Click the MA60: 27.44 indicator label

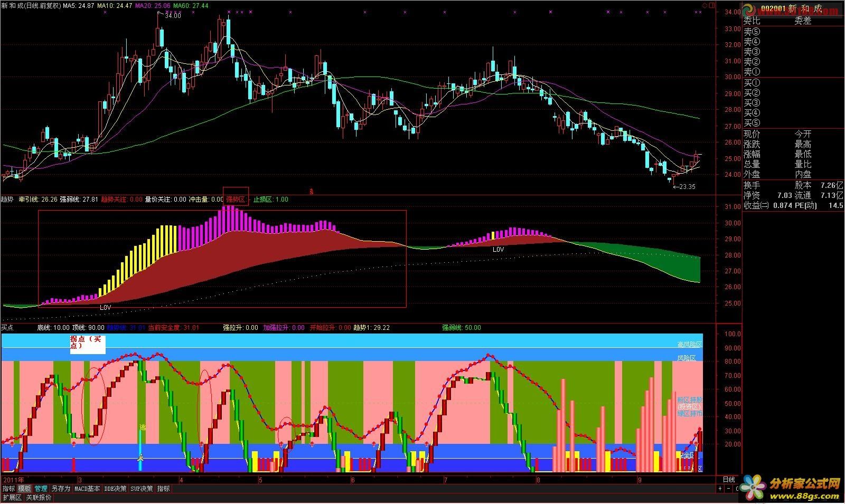(x=192, y=6)
